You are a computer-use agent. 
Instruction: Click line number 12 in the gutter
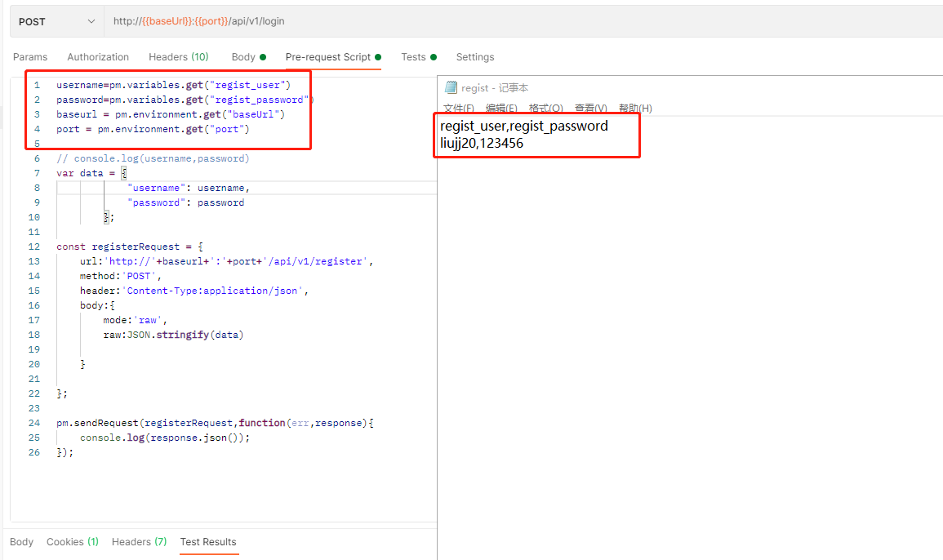tap(34, 247)
